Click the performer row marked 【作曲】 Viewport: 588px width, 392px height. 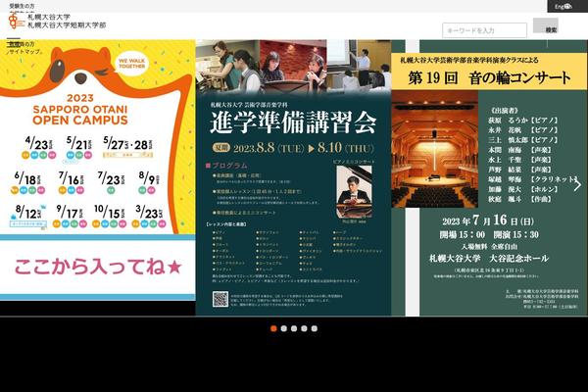tap(519, 199)
